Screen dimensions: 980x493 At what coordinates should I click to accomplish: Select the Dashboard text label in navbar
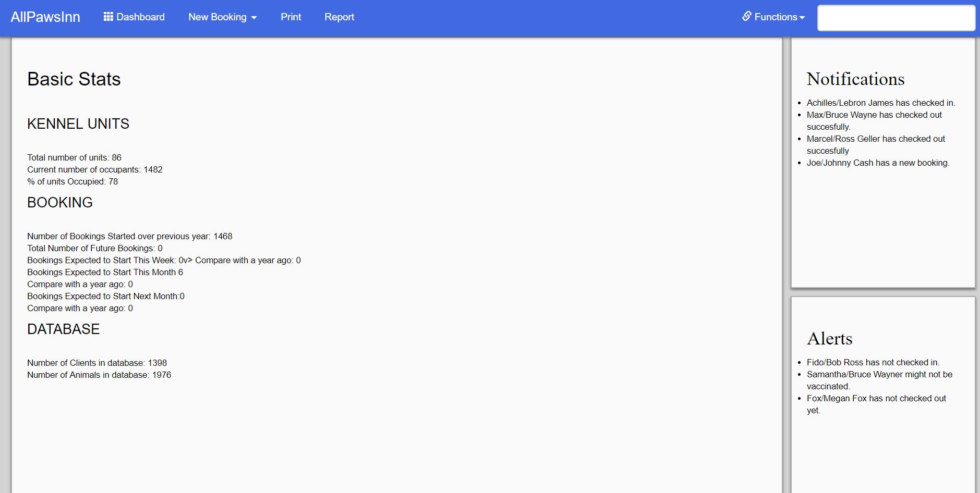click(140, 17)
